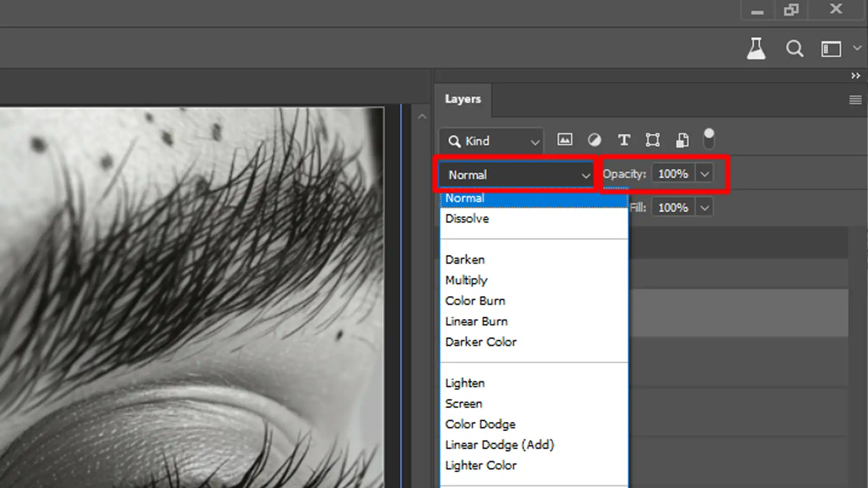Click the Opacity value field
Image resolution: width=868 pixels, height=488 pixels.
[673, 173]
